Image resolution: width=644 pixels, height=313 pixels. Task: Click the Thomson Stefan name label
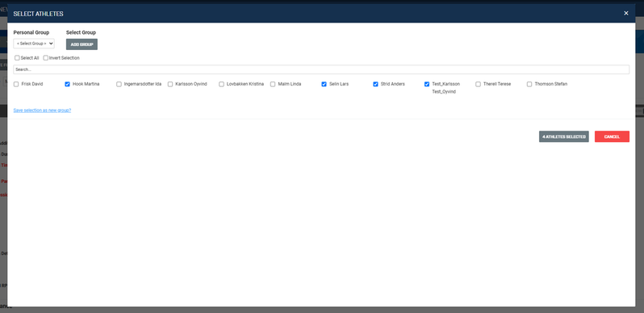tap(550, 84)
